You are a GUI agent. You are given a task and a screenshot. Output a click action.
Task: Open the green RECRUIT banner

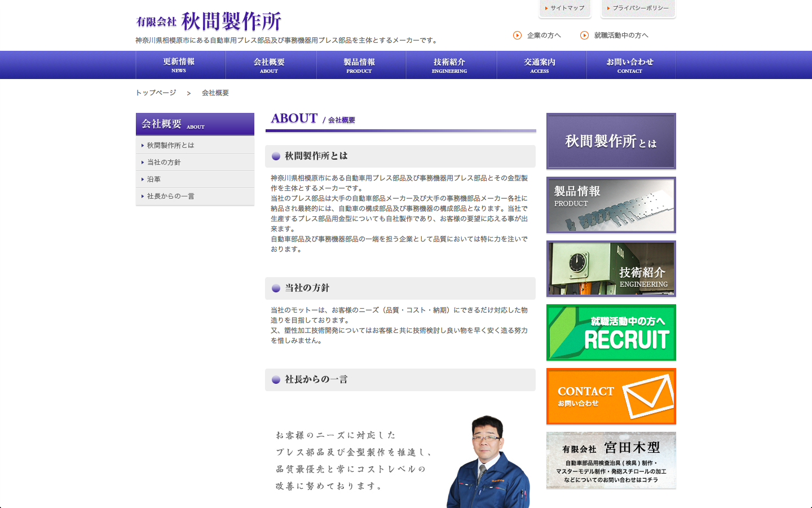pos(611,332)
